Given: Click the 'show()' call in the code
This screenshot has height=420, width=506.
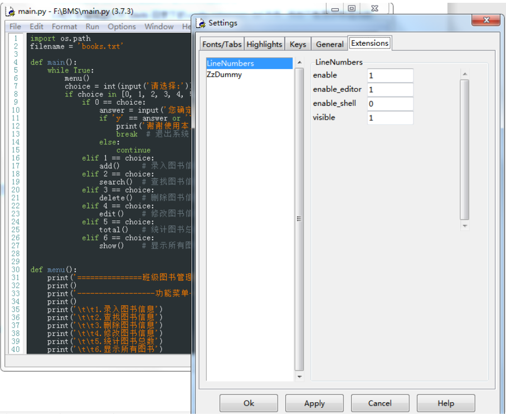Looking at the screenshot, I should [x=111, y=246].
